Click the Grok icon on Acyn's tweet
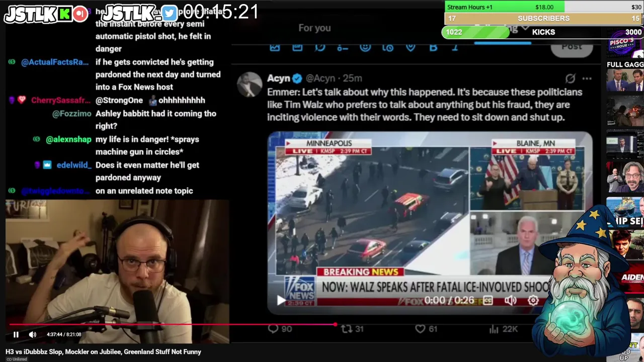This screenshot has width=644, height=362. (x=570, y=78)
